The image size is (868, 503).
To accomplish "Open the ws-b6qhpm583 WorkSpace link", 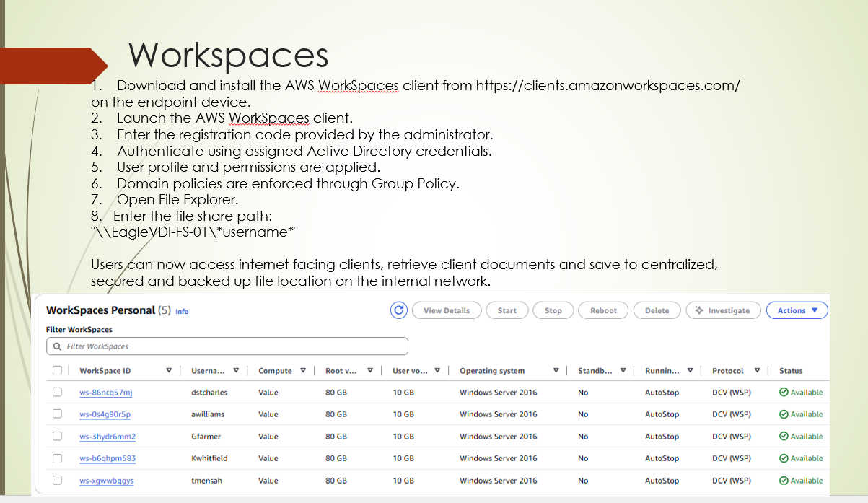I will coord(108,458).
